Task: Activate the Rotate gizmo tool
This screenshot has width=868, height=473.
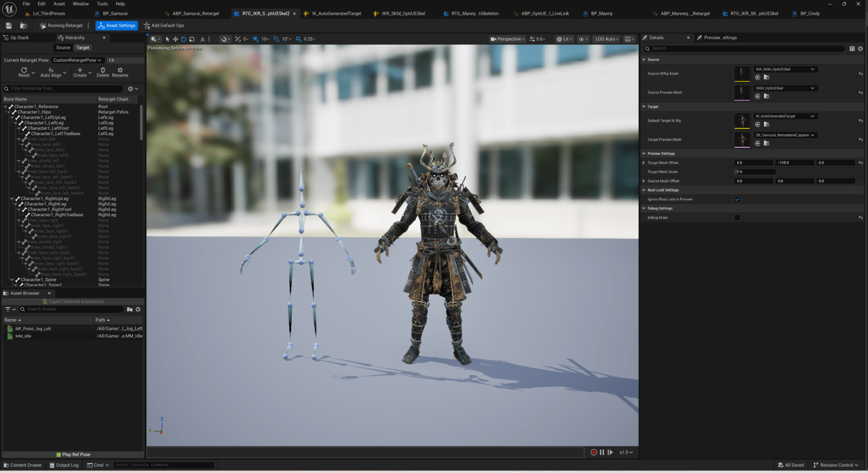Action: [184, 39]
